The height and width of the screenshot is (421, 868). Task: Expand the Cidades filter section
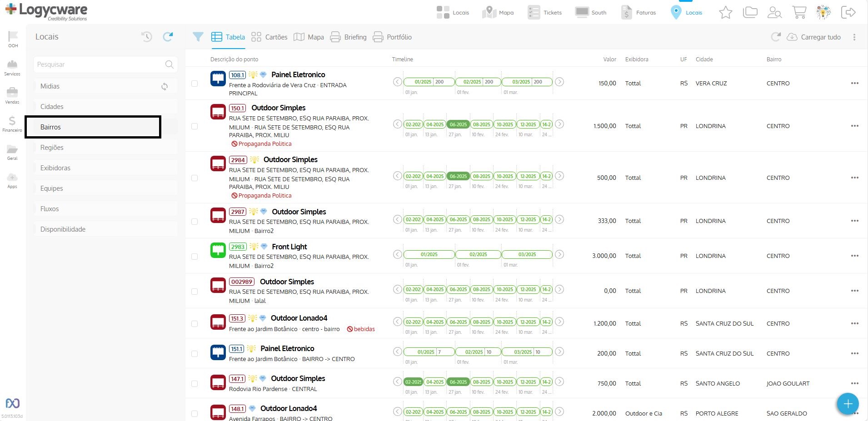105,107
